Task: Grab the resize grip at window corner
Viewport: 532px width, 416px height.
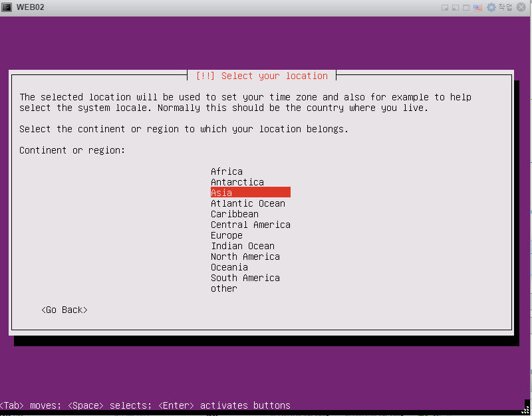Action: pyautogui.click(x=525, y=409)
